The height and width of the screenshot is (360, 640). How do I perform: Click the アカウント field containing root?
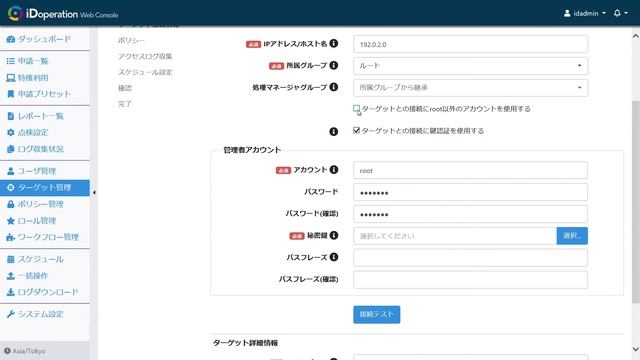point(470,170)
